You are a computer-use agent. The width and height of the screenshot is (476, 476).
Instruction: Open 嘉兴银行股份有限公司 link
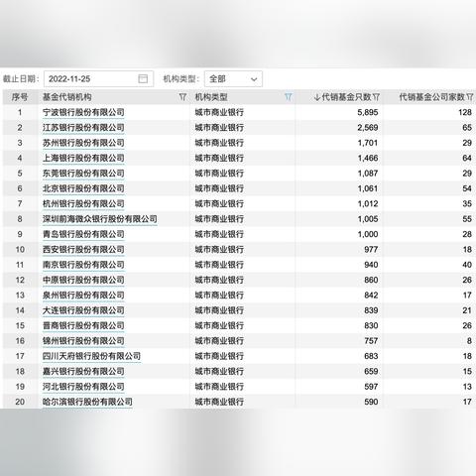coord(83,371)
